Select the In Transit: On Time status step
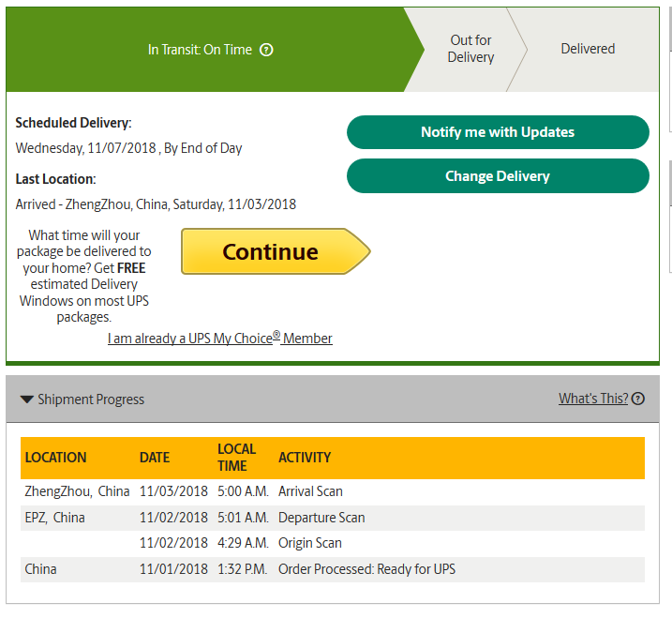Screen dimensions: 672x618 tap(210, 50)
